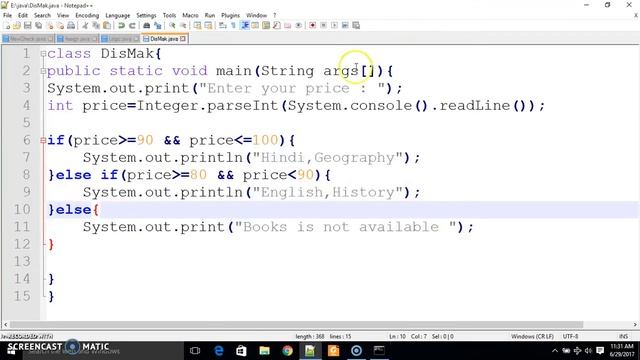Open the Language menu
This screenshot has height=360, width=640.
(118, 15)
